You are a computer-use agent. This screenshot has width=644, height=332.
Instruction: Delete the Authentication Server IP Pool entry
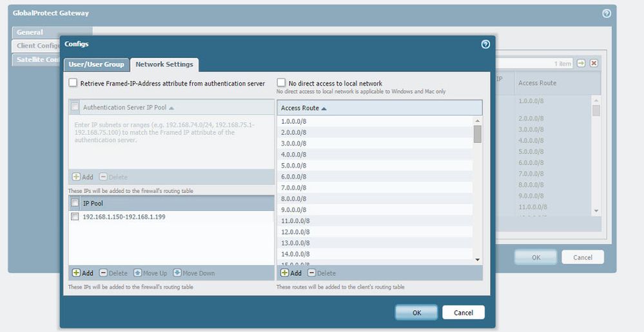pyautogui.click(x=113, y=177)
